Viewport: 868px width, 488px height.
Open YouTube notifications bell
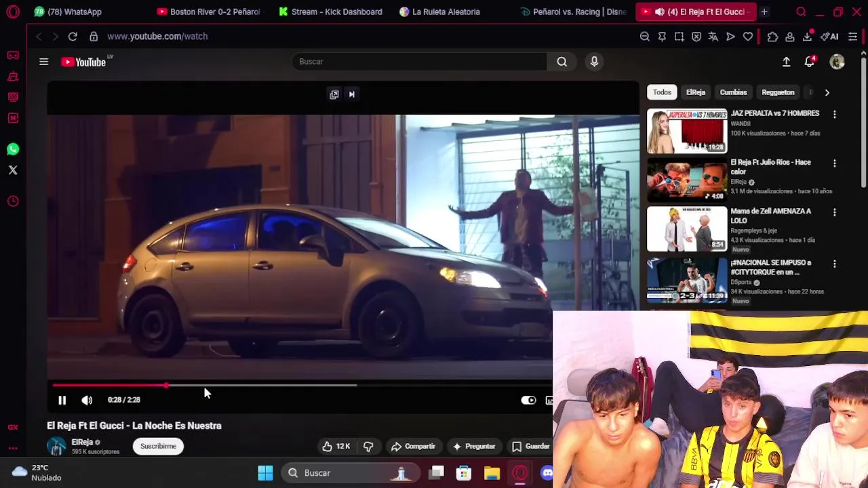[x=810, y=62]
